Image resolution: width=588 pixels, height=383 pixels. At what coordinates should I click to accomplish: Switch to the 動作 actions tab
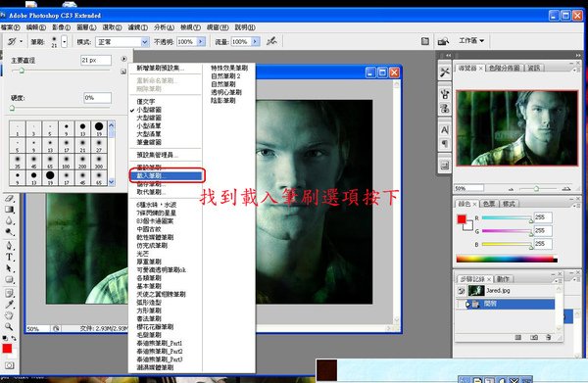[x=504, y=279]
